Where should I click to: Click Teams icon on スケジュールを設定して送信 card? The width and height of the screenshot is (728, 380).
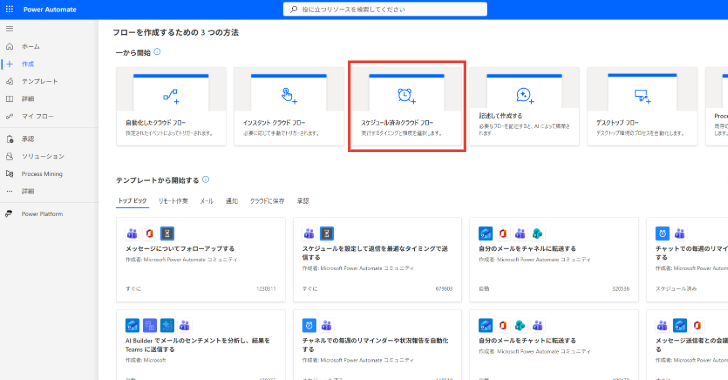[309, 233]
